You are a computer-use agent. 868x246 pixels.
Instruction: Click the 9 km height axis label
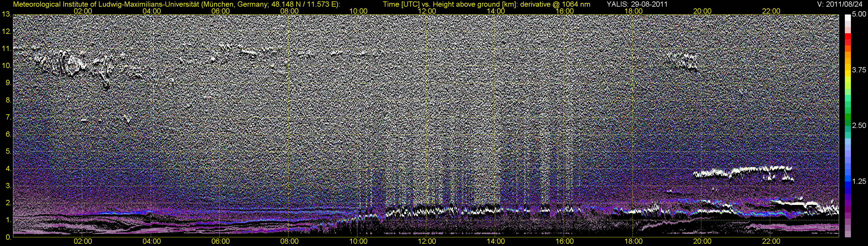coord(8,83)
